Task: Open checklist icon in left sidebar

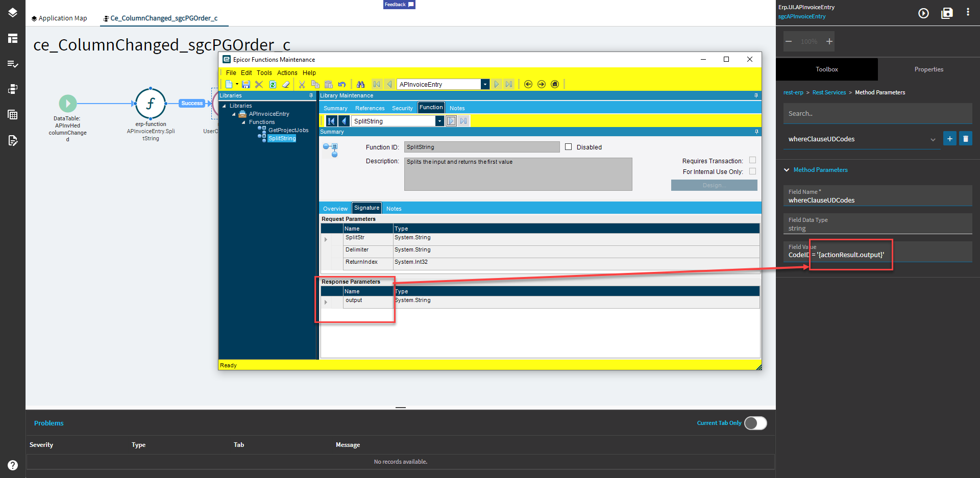Action: coord(13,64)
